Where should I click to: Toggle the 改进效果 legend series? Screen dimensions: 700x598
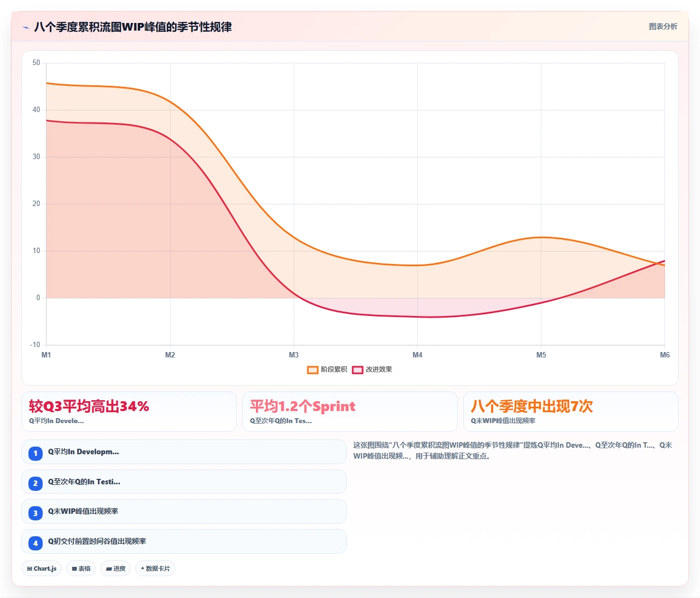coord(372,370)
